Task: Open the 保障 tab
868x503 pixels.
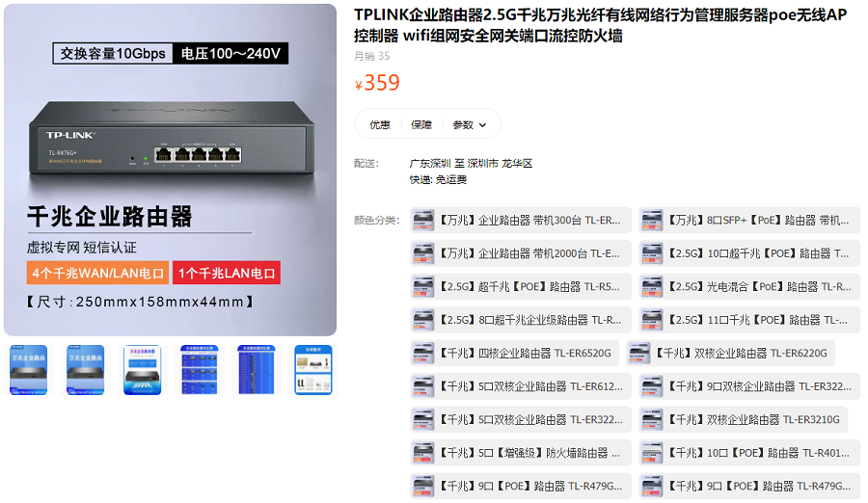Action: 421,125
